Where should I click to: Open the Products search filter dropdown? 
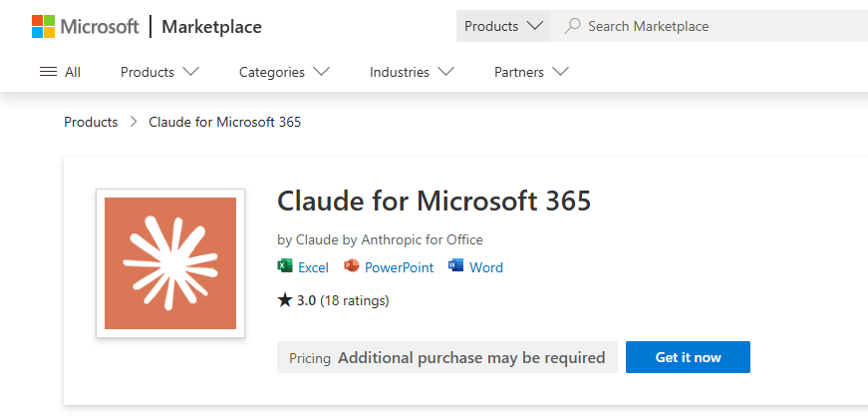tap(503, 26)
